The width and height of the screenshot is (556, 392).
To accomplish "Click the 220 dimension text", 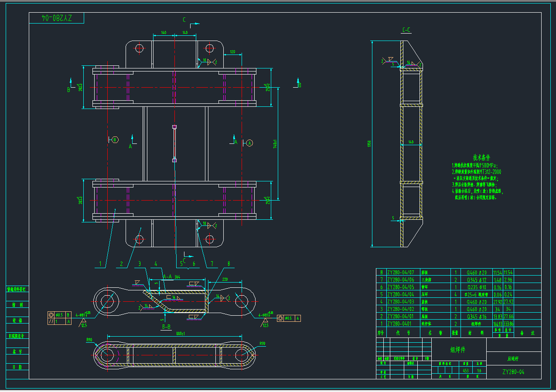I will [x=225, y=280].
